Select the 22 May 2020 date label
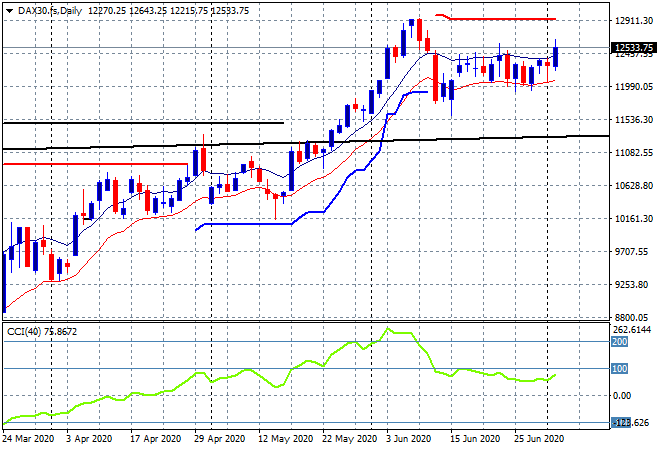Viewport: 660px width, 450px height. [x=349, y=438]
